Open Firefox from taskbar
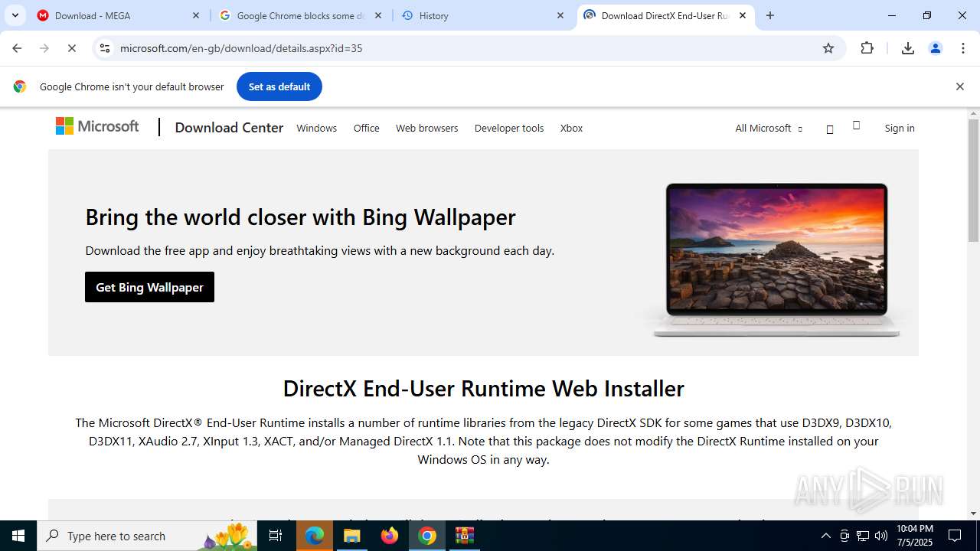The height and width of the screenshot is (551, 980). (x=389, y=536)
